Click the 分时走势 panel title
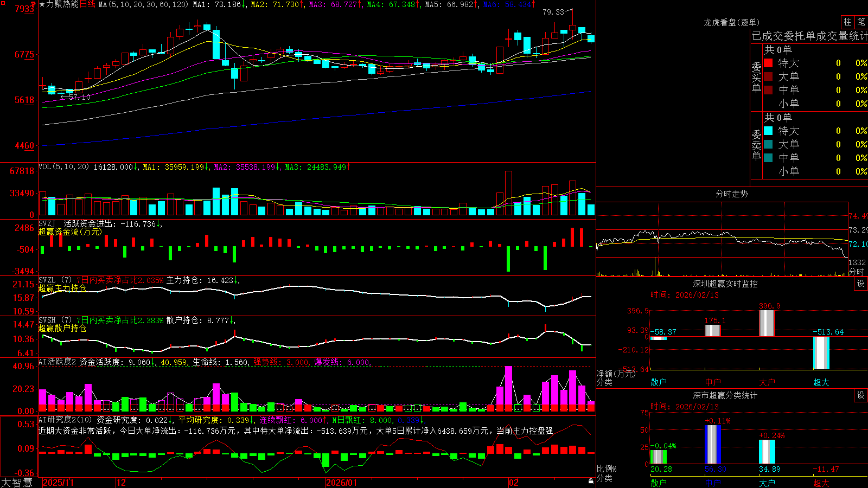Viewport: 868px width, 488px height. (732, 194)
